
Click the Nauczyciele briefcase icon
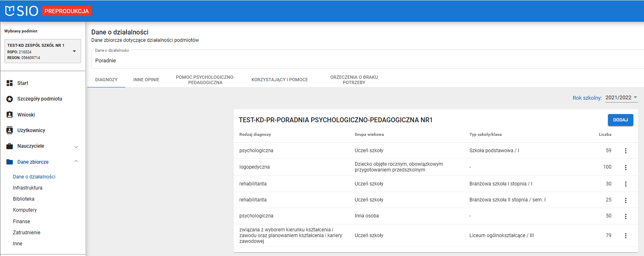(x=10, y=146)
